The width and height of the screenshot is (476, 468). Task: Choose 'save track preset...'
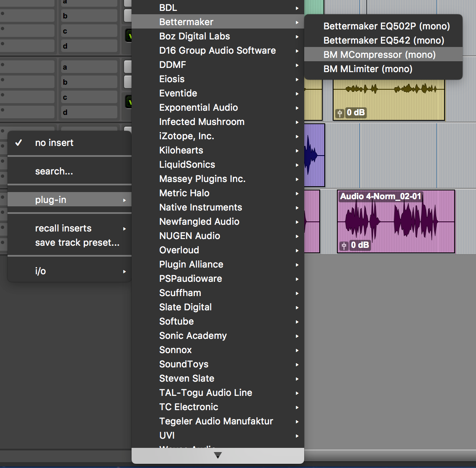click(x=70, y=242)
